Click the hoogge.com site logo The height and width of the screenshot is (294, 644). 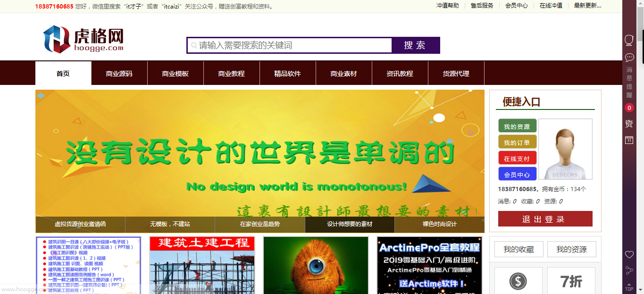pyautogui.click(x=84, y=39)
